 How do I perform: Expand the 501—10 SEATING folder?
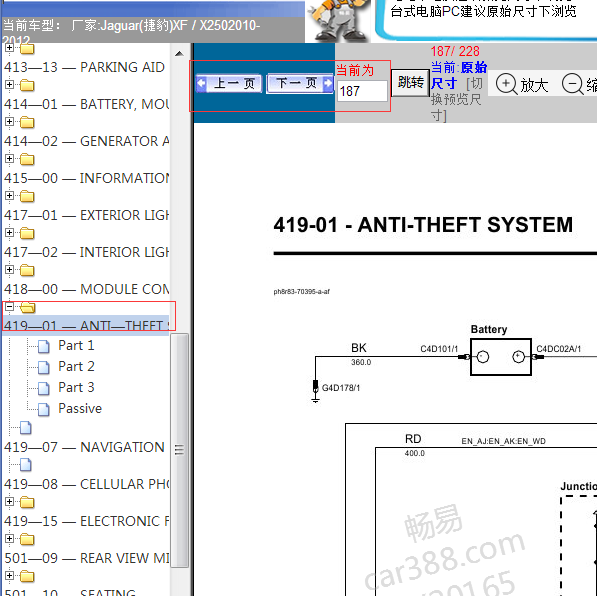[9, 575]
